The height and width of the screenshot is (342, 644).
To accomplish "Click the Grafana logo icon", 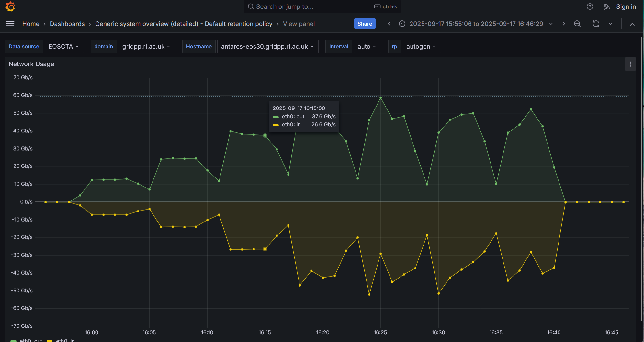I will (10, 6).
